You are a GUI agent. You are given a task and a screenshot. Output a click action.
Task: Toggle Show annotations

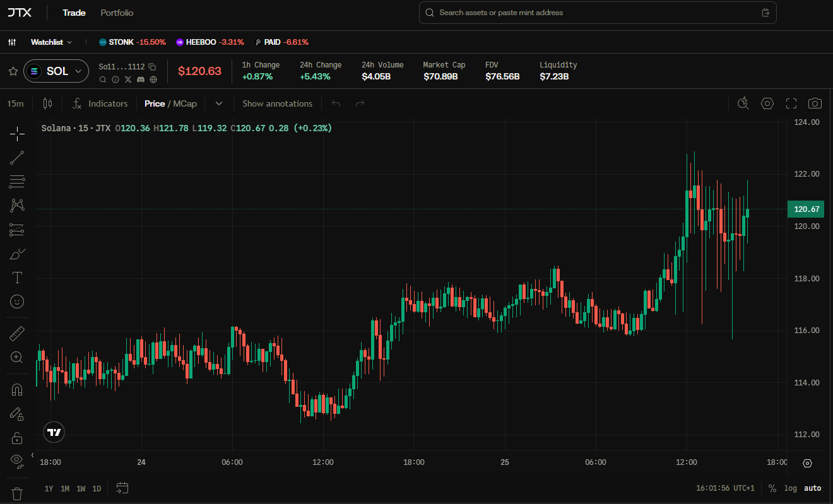278,103
